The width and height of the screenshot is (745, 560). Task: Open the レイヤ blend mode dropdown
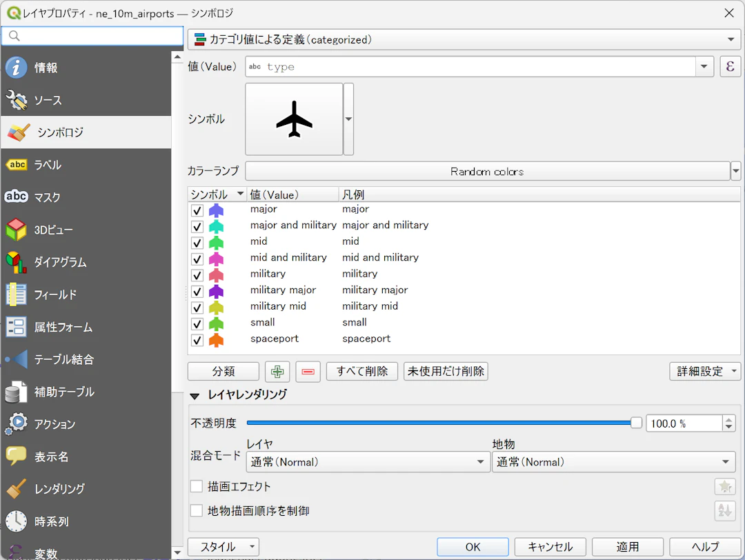[x=367, y=462]
